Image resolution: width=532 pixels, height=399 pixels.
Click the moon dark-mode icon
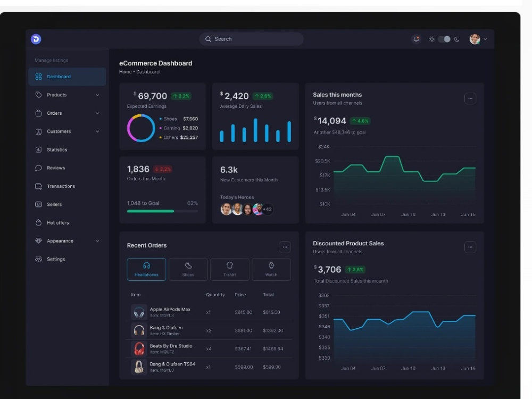456,39
